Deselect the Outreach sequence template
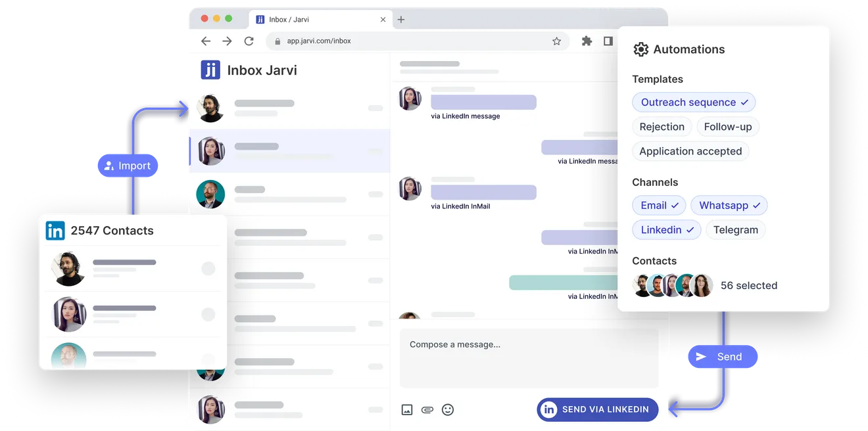This screenshot has height=431, width=868. [x=694, y=102]
